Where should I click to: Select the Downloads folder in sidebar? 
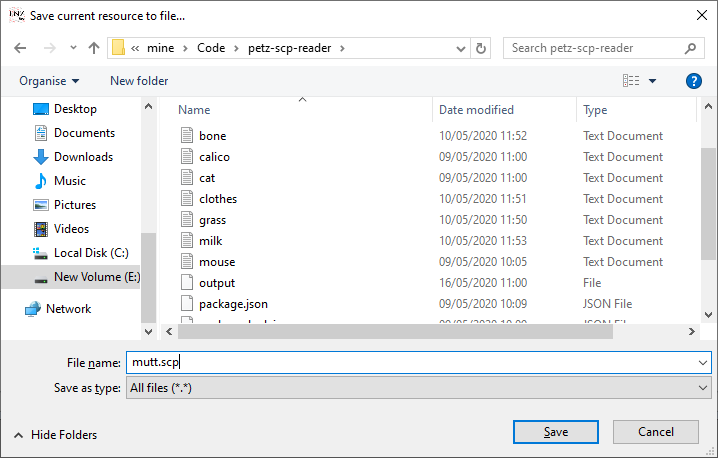(83, 157)
